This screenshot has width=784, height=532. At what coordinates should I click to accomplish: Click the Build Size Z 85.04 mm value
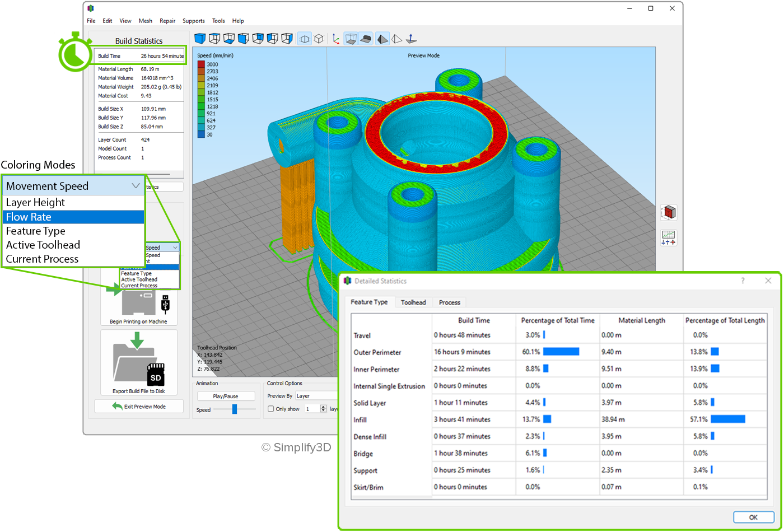(153, 127)
